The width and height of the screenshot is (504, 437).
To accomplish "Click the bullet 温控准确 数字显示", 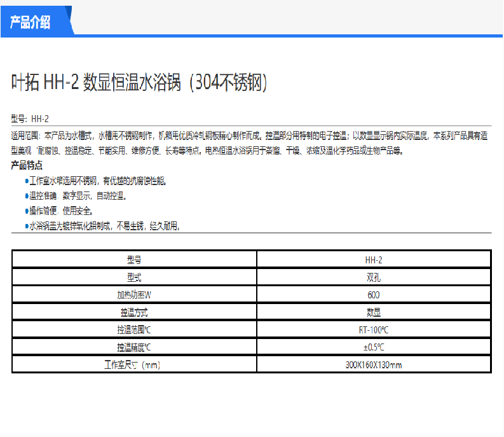I will click(x=76, y=196).
